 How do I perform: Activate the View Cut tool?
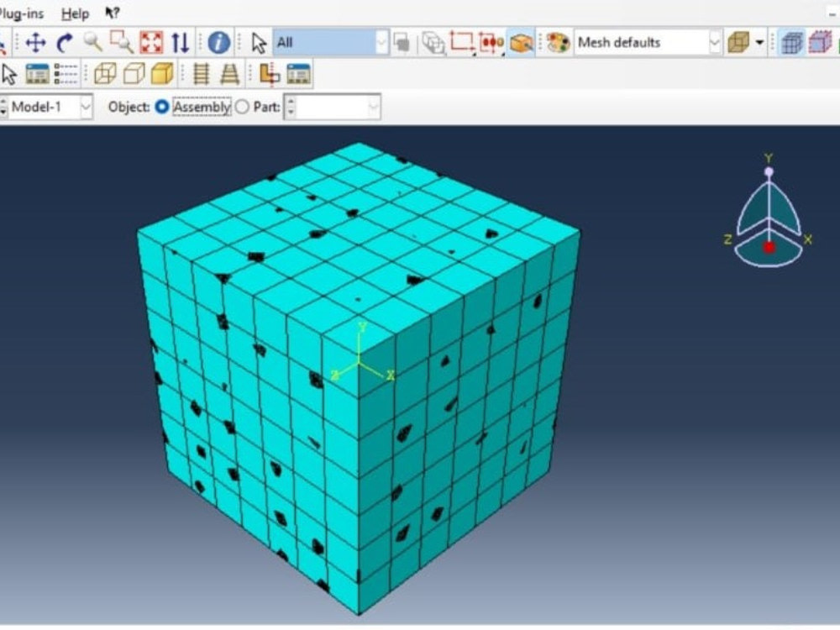[271, 73]
